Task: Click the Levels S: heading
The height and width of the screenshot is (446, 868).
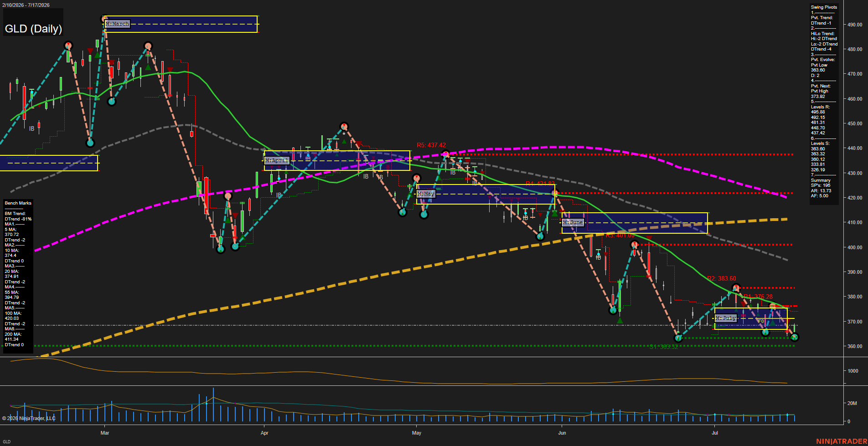Action: [x=820, y=144]
